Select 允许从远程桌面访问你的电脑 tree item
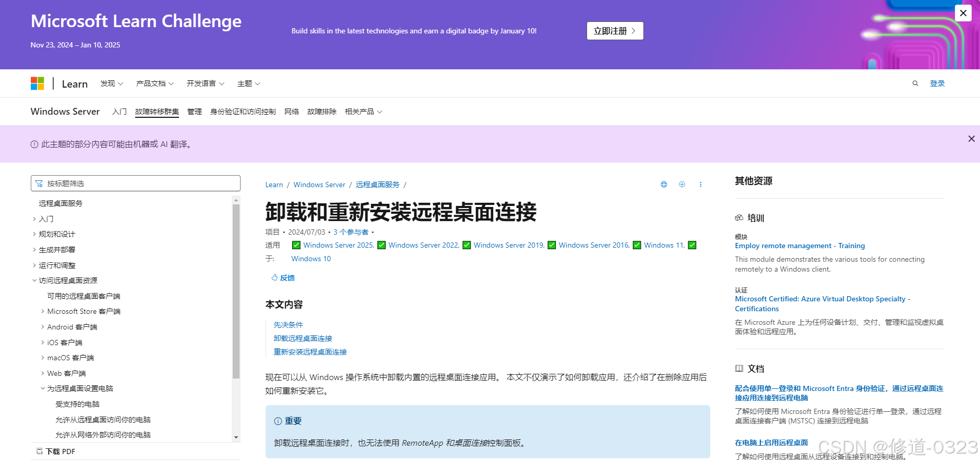Image resolution: width=980 pixels, height=464 pixels. [x=103, y=420]
